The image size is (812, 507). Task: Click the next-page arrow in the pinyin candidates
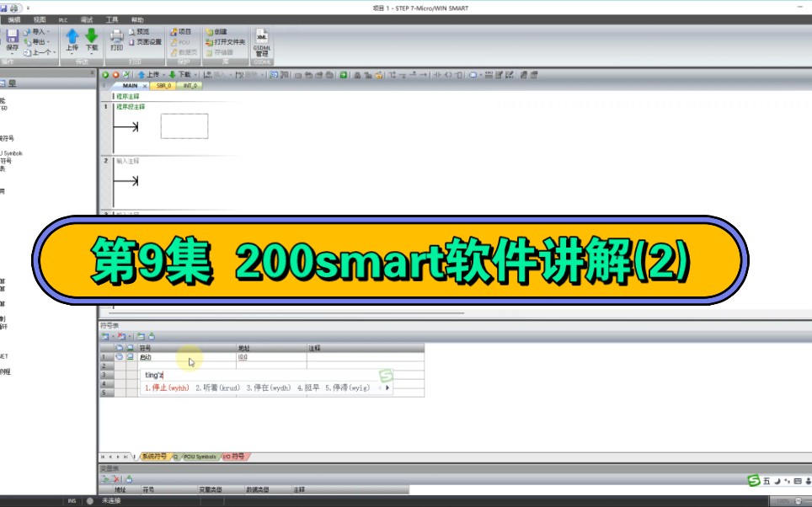(387, 387)
